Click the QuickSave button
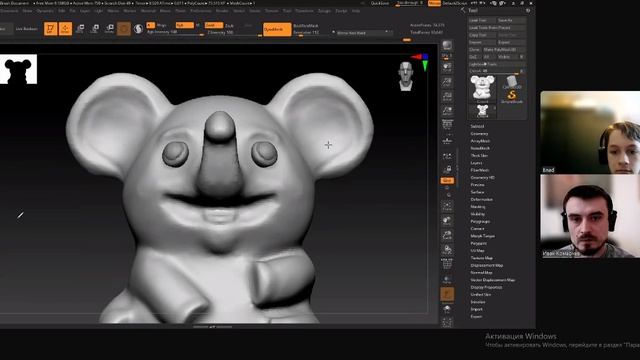This screenshot has height=360, width=640. pyautogui.click(x=380, y=3)
